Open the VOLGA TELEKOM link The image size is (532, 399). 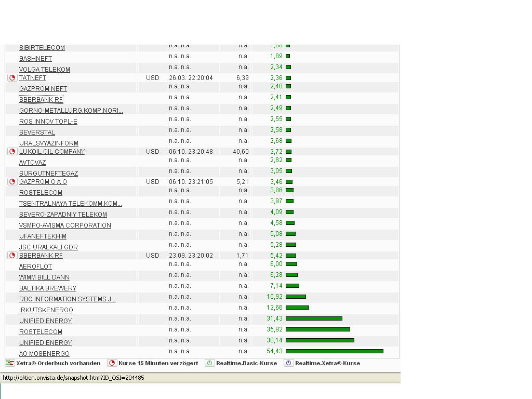pos(45,69)
